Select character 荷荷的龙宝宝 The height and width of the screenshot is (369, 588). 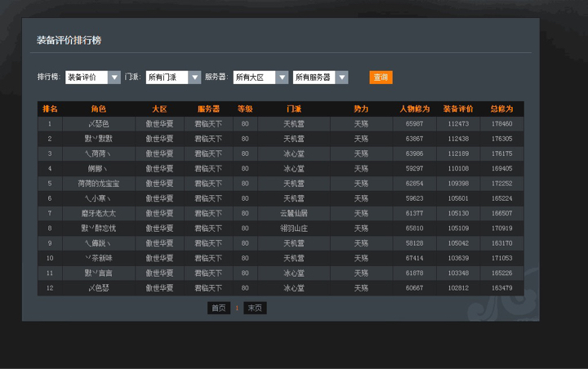tap(99, 184)
